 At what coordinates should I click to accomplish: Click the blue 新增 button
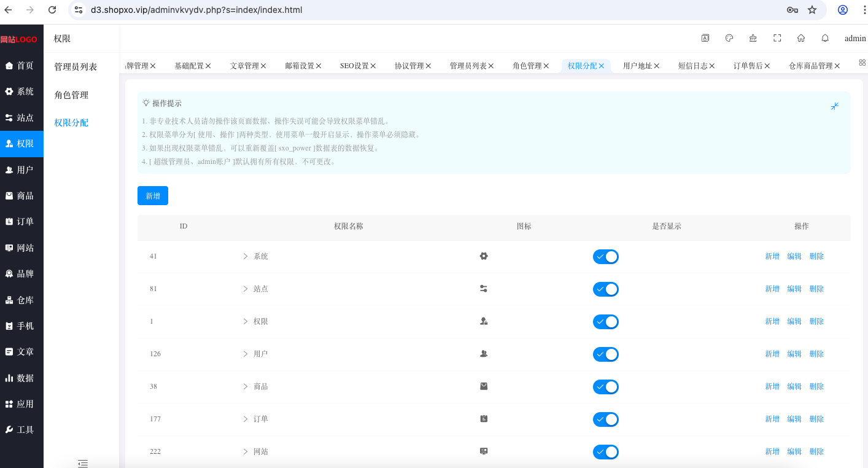click(153, 196)
